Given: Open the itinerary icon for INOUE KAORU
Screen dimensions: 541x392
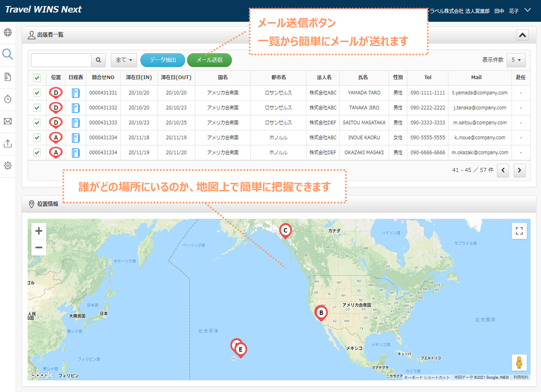Looking at the screenshot, I should point(76,138).
